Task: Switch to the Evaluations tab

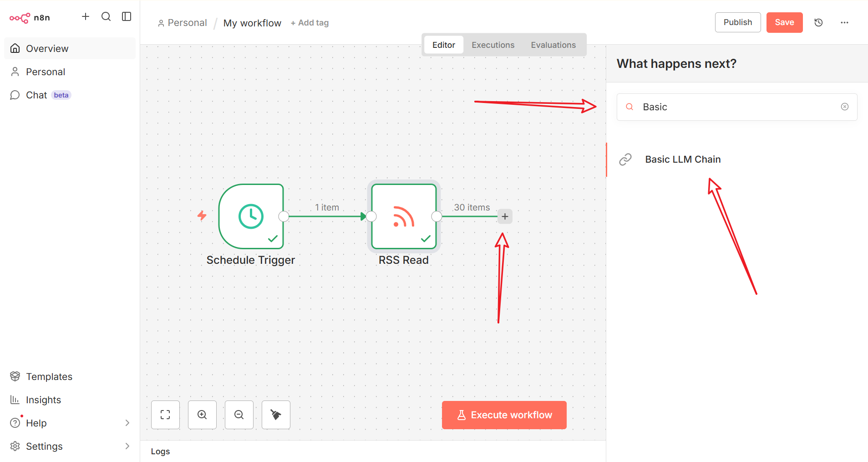Action: (553, 45)
